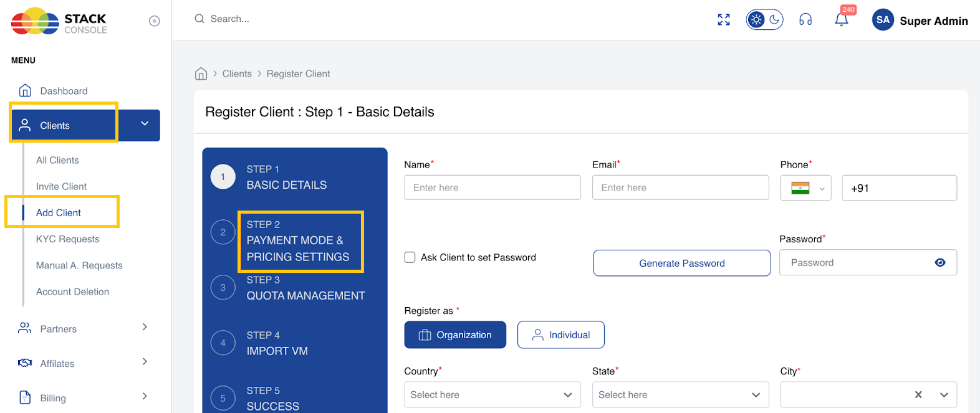Open Dashboard in the sidebar menu
Image resolution: width=980 pixels, height=413 pixels.
click(64, 91)
